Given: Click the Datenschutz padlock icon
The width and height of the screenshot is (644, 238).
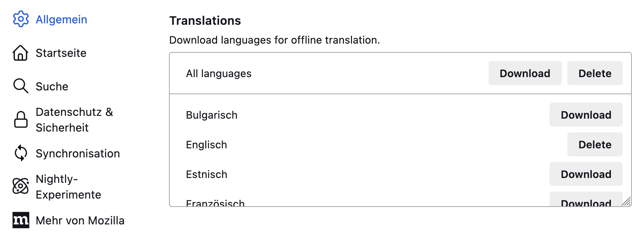Looking at the screenshot, I should point(21,120).
